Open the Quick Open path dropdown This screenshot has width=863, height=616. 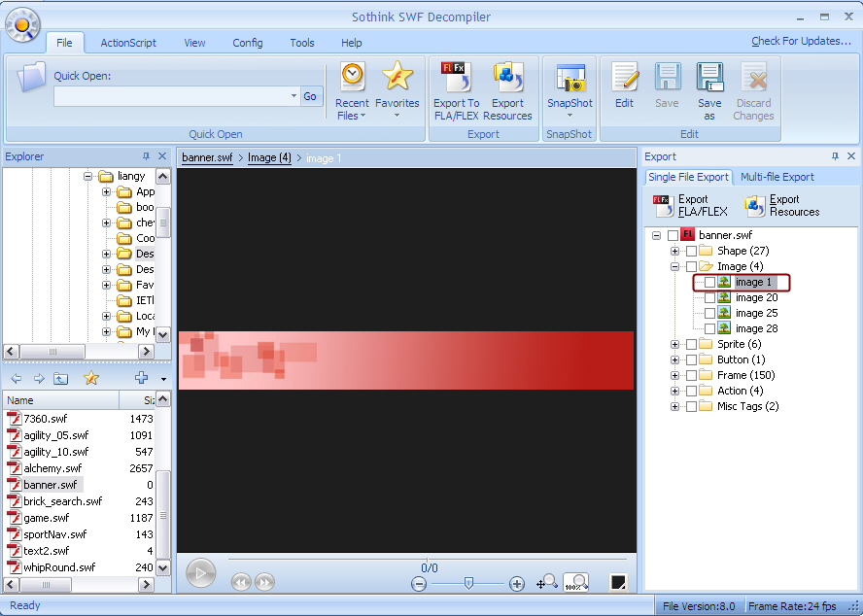(x=293, y=96)
